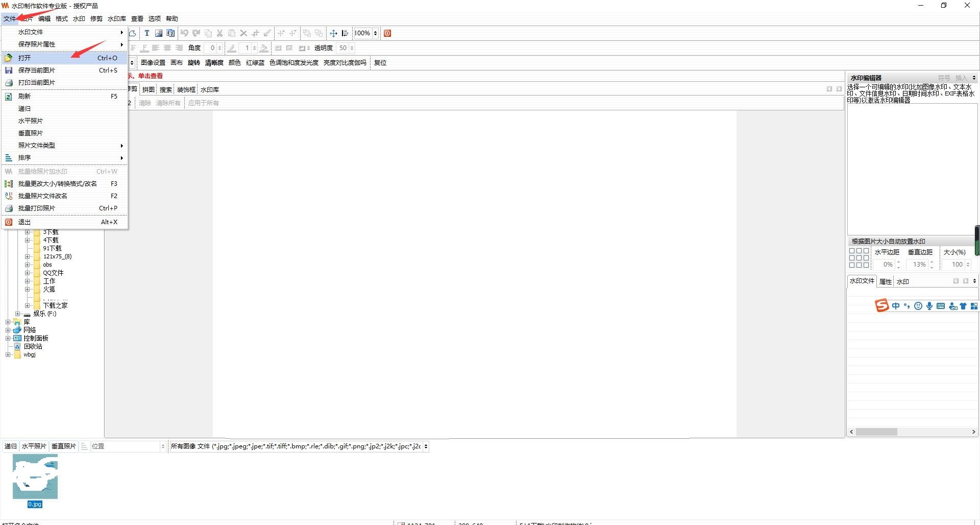Open the 水印文件 submenu entry
Viewport: 980px width, 525px height.
pos(64,32)
